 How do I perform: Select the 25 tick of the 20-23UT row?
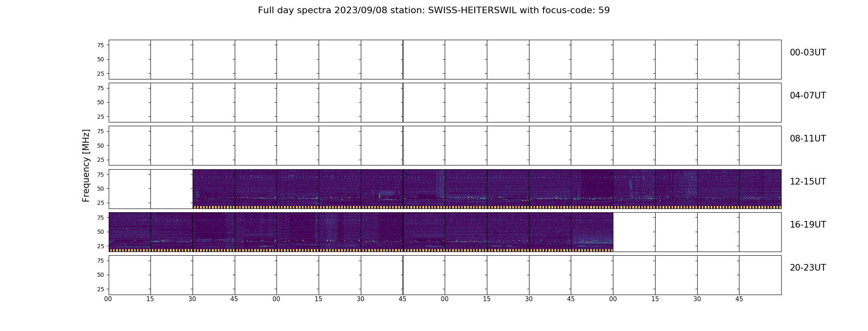pyautogui.click(x=100, y=289)
